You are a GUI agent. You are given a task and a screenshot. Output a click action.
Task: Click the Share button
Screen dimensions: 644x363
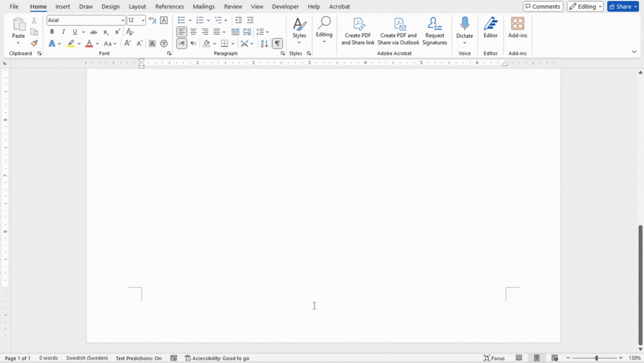pos(623,6)
